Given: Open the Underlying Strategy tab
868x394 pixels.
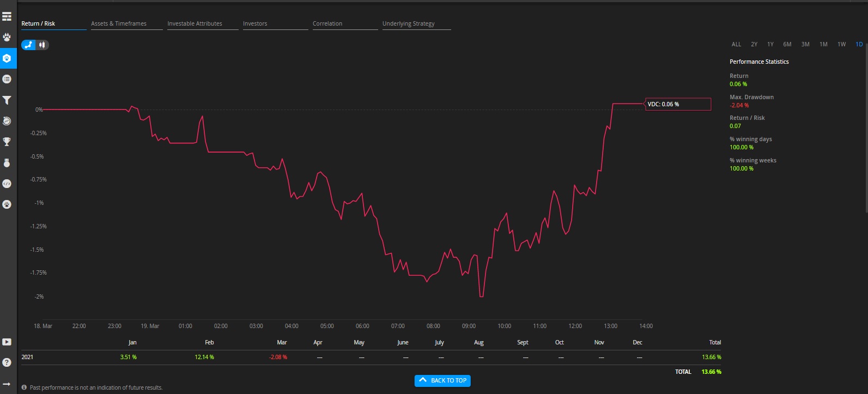Looking at the screenshot, I should pos(408,24).
